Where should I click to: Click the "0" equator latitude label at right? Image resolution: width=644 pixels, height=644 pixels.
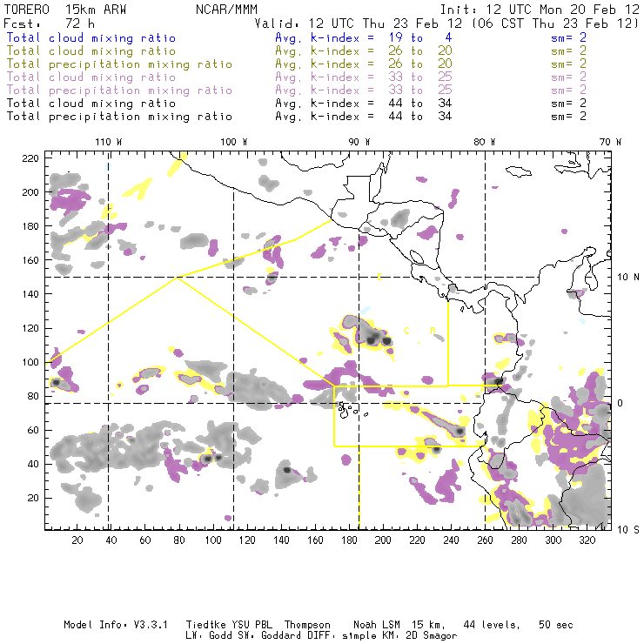pos(621,403)
